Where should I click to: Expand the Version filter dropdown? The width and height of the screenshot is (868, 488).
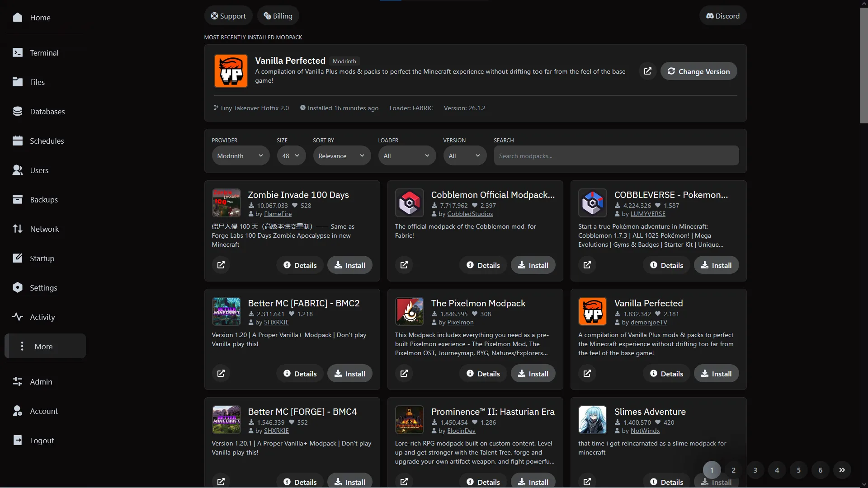[465, 155]
